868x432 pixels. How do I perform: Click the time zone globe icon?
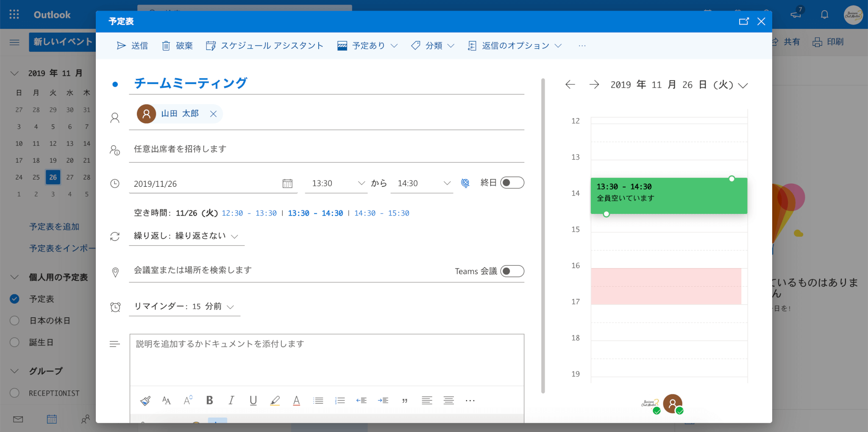pyautogui.click(x=465, y=183)
